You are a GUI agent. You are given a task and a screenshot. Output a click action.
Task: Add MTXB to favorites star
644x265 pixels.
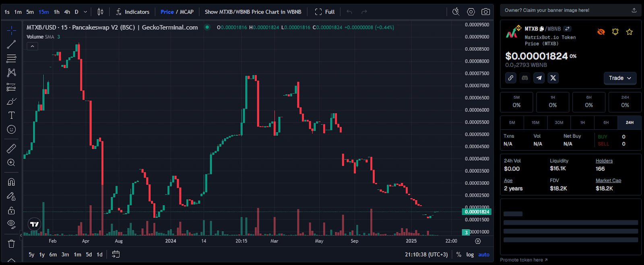point(630,32)
